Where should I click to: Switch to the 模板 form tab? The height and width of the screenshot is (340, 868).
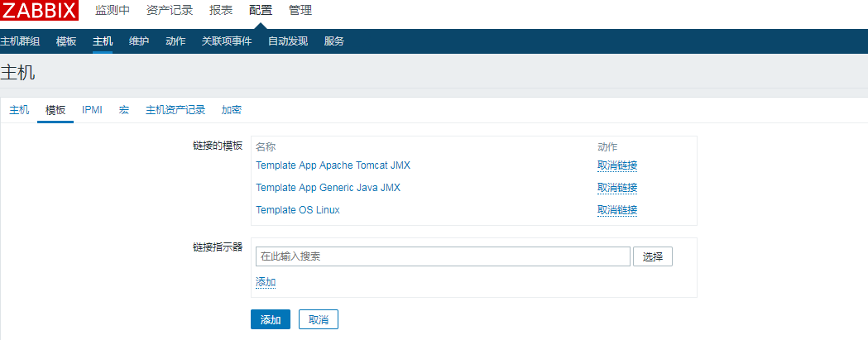[x=55, y=110]
